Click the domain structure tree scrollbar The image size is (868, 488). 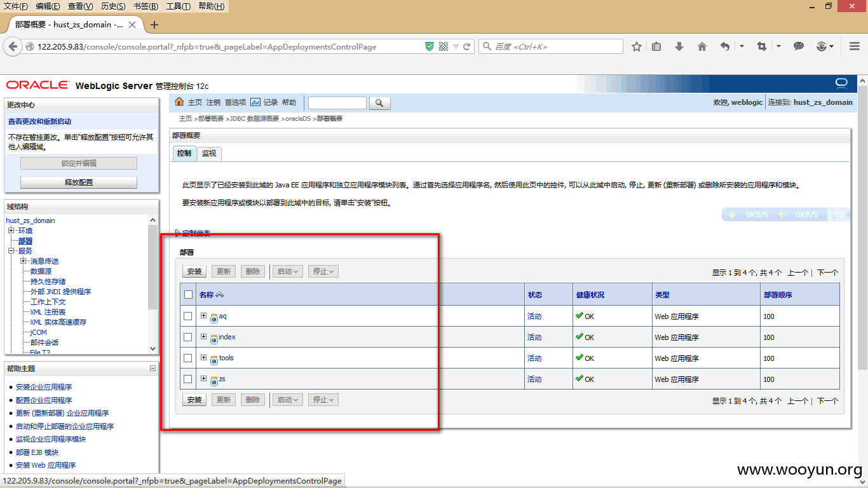tap(153, 267)
